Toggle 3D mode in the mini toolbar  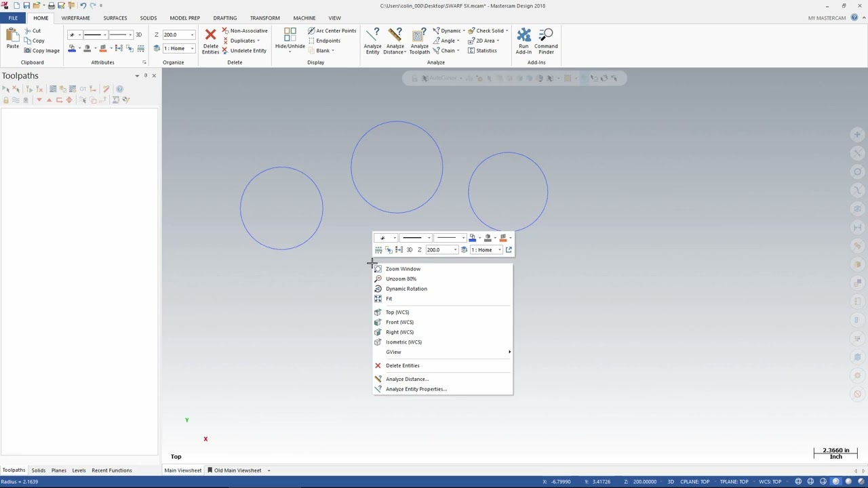[x=409, y=250]
